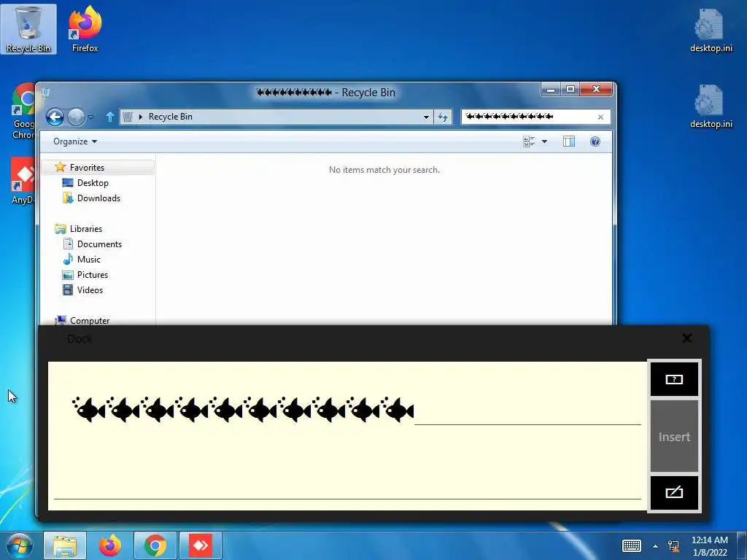This screenshot has height=560, width=747.
Task: Select the lower desktop.ini file icon
Action: pos(711,106)
